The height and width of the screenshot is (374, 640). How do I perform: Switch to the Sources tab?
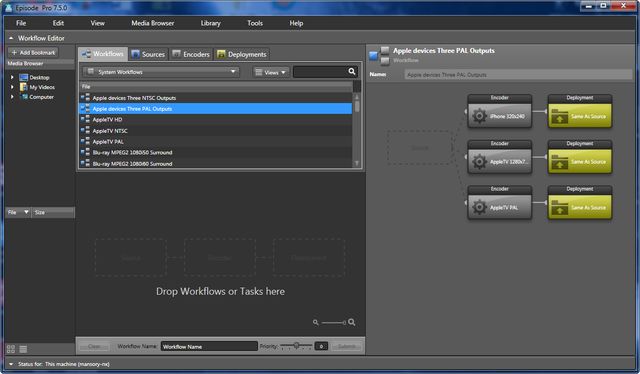click(148, 54)
